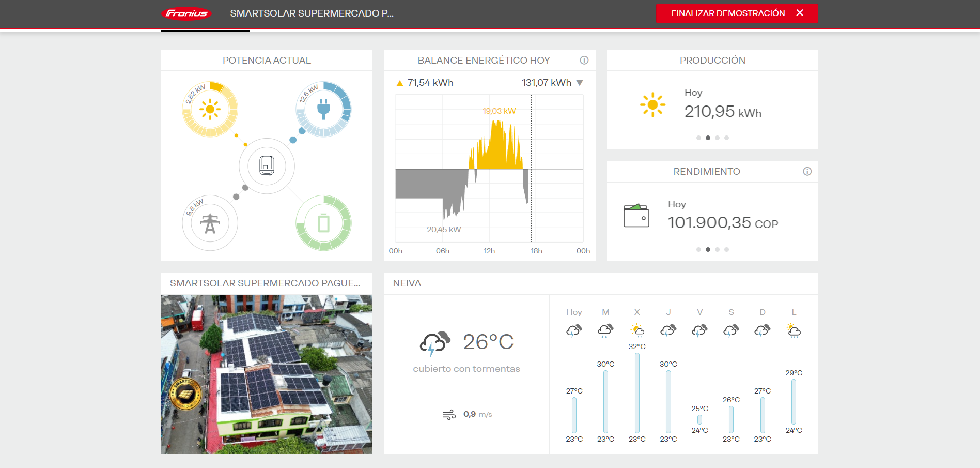980x468 pixels.
Task: Click the solar production sun gauge
Action: click(x=210, y=109)
